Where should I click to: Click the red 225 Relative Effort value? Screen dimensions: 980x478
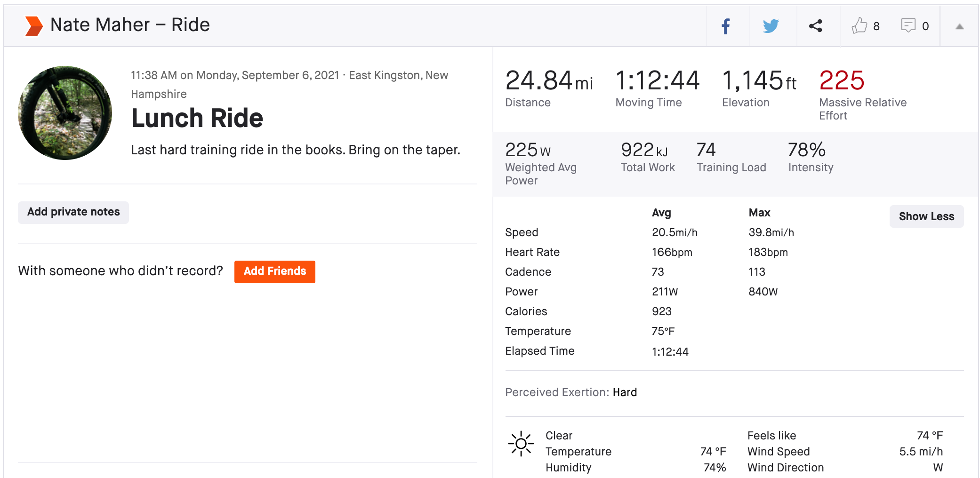click(x=842, y=80)
